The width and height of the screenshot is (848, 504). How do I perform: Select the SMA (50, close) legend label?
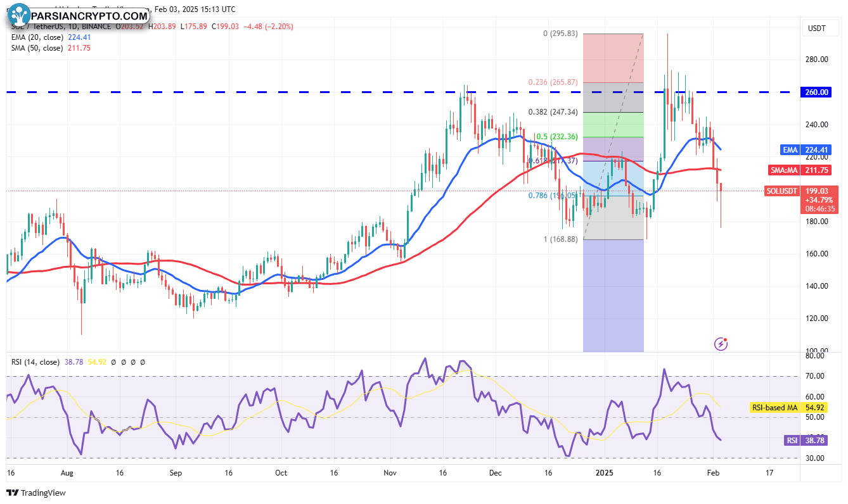37,48
